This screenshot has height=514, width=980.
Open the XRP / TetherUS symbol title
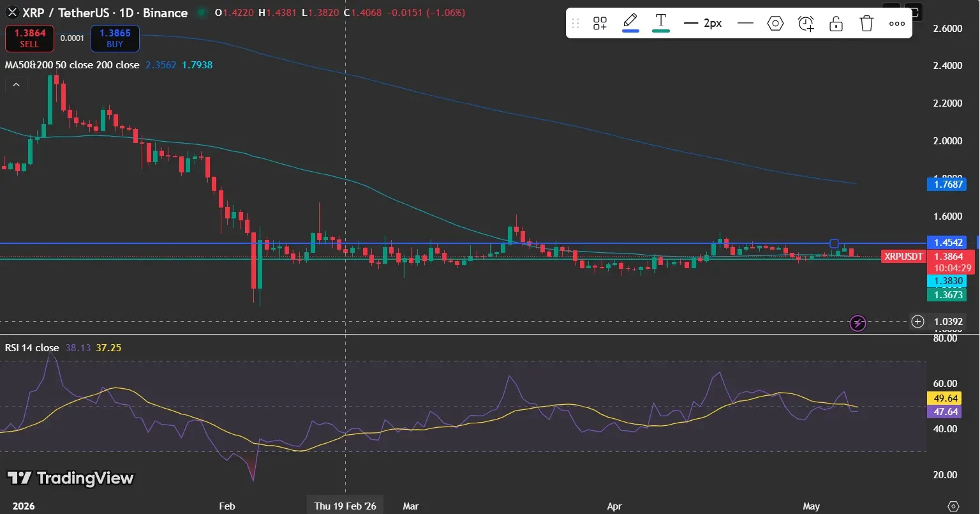105,13
